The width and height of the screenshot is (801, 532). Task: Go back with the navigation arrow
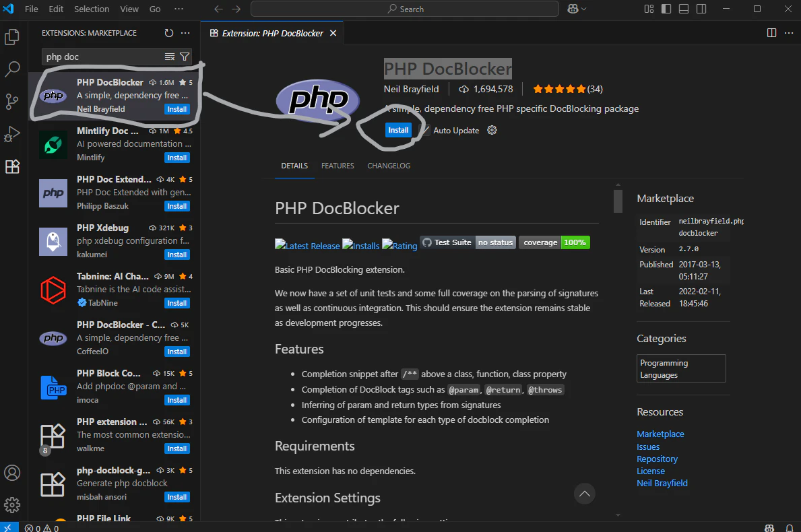pos(218,9)
